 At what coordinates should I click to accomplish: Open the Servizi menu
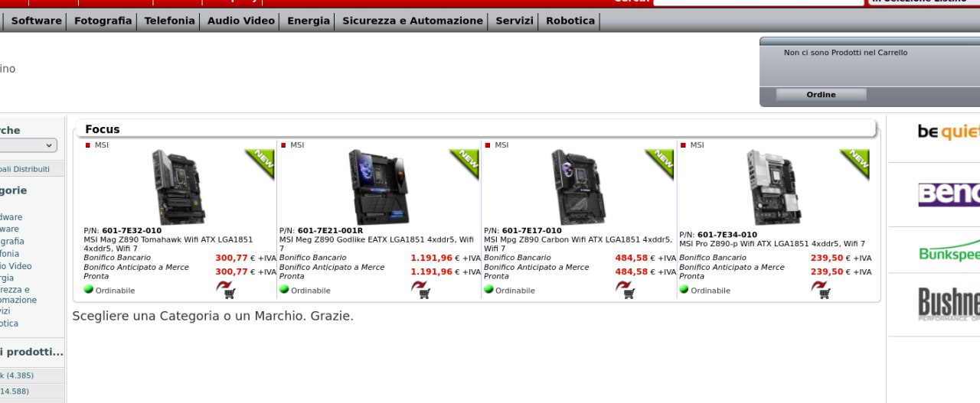click(x=514, y=21)
